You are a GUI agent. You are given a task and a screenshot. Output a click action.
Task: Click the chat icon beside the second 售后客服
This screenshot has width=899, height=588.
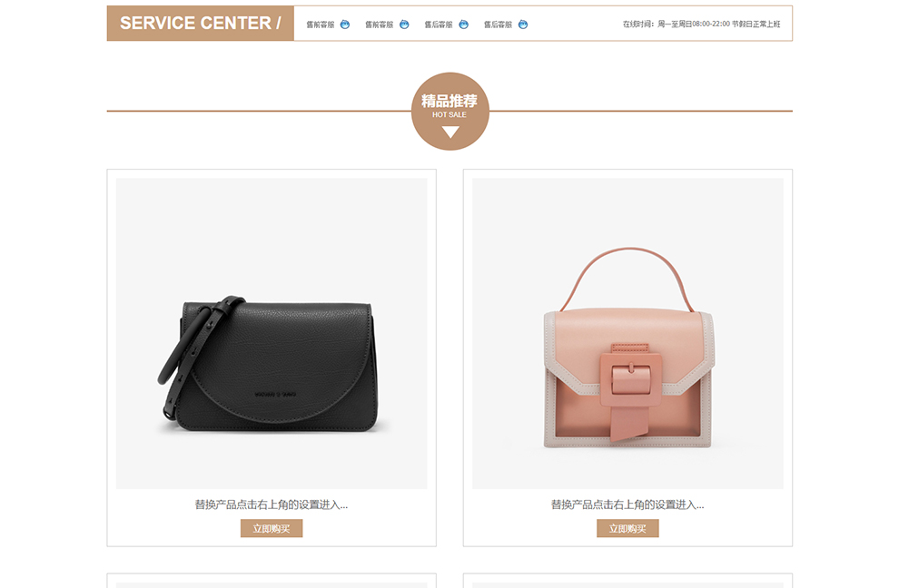pyautogui.click(x=523, y=24)
